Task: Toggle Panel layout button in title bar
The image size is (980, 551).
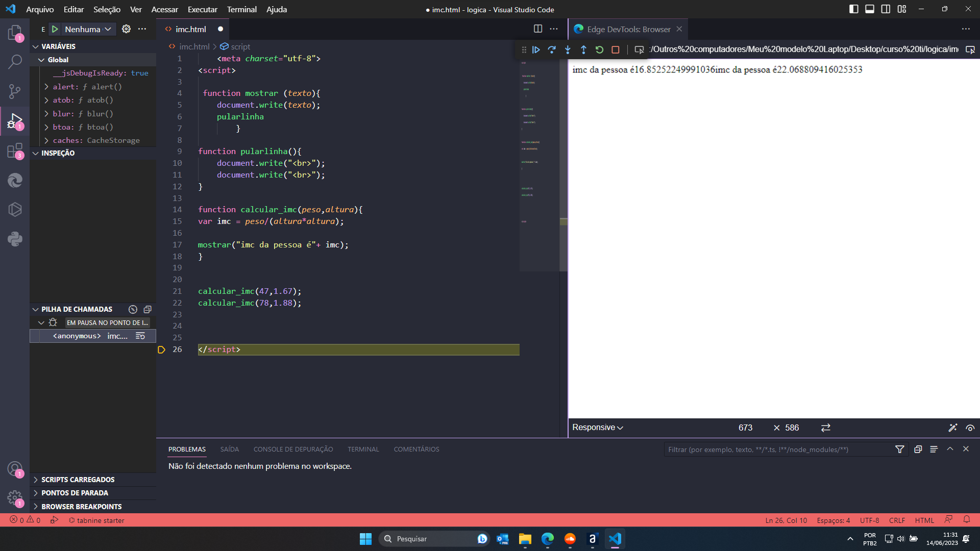Action: (870, 9)
